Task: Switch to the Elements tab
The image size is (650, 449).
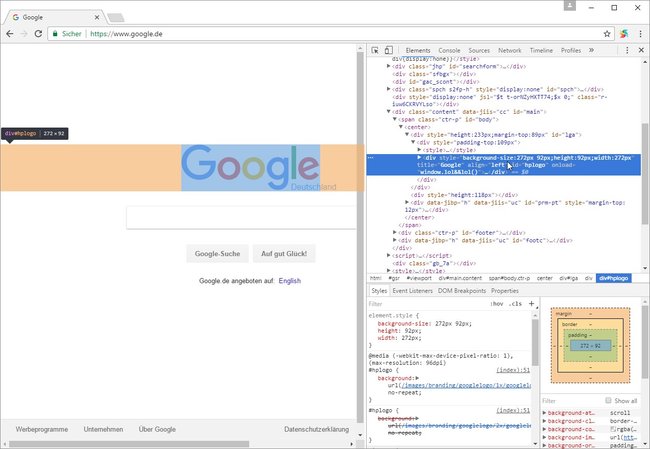Action: (418, 50)
